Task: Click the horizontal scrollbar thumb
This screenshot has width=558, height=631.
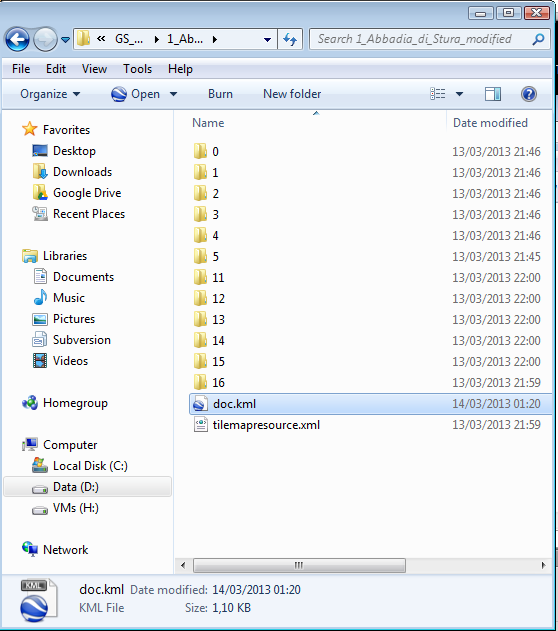Action: point(299,565)
